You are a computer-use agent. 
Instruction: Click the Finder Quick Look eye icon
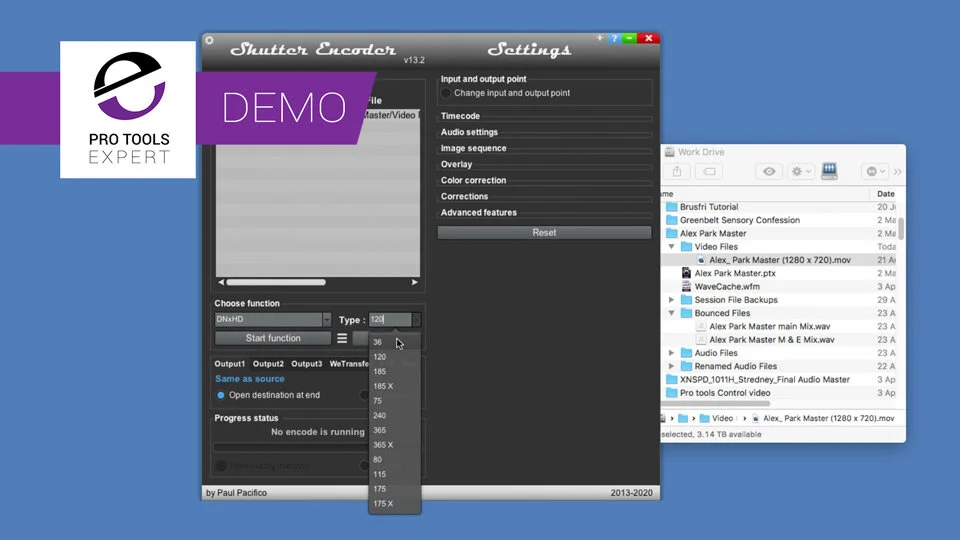click(769, 171)
